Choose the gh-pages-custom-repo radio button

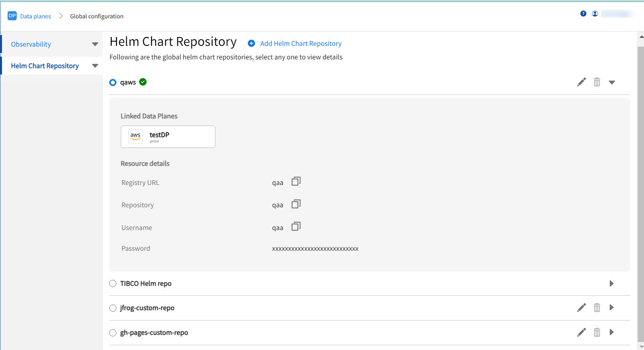[113, 333]
